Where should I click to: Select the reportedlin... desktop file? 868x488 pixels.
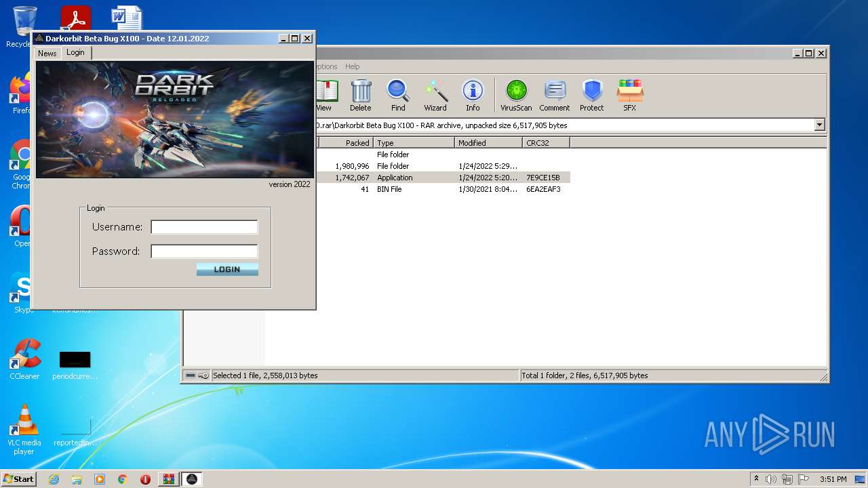[75, 431]
